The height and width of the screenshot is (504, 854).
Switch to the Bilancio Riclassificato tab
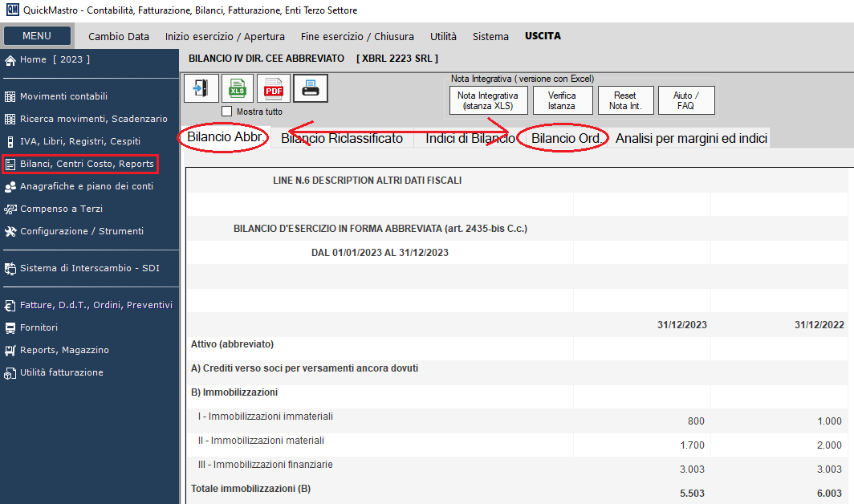pos(342,139)
